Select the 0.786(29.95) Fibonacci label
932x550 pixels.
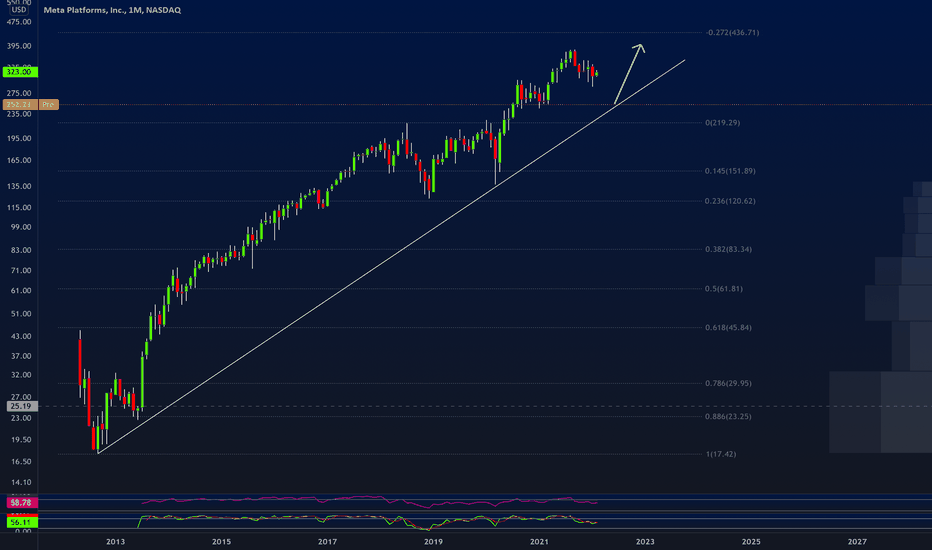click(728, 383)
